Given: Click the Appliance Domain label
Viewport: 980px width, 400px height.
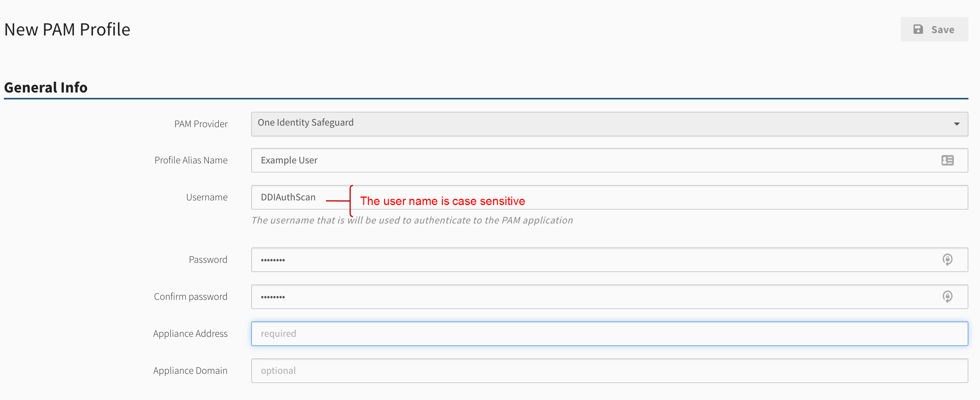Looking at the screenshot, I should (x=190, y=371).
